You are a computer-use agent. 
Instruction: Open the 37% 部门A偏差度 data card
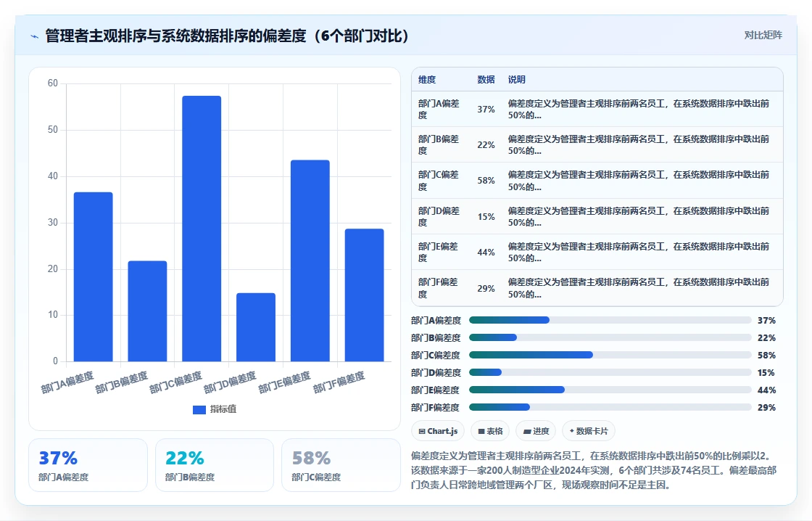pyautogui.click(x=88, y=465)
